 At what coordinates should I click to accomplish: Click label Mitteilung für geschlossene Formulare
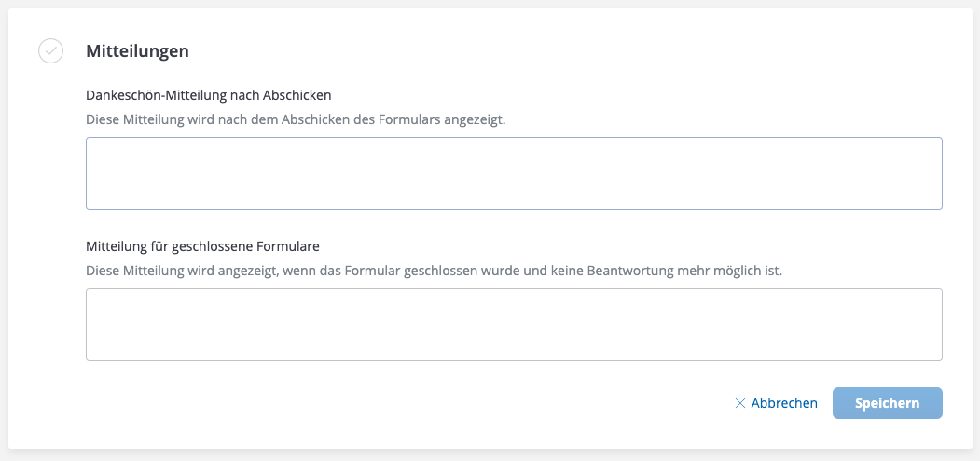coord(202,246)
